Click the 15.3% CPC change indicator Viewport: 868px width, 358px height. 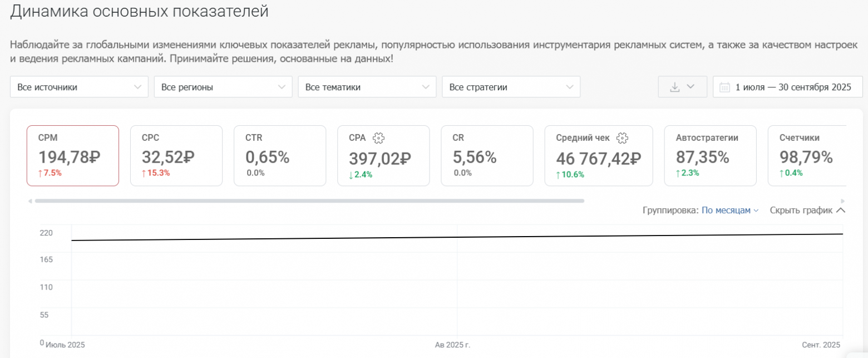point(156,173)
